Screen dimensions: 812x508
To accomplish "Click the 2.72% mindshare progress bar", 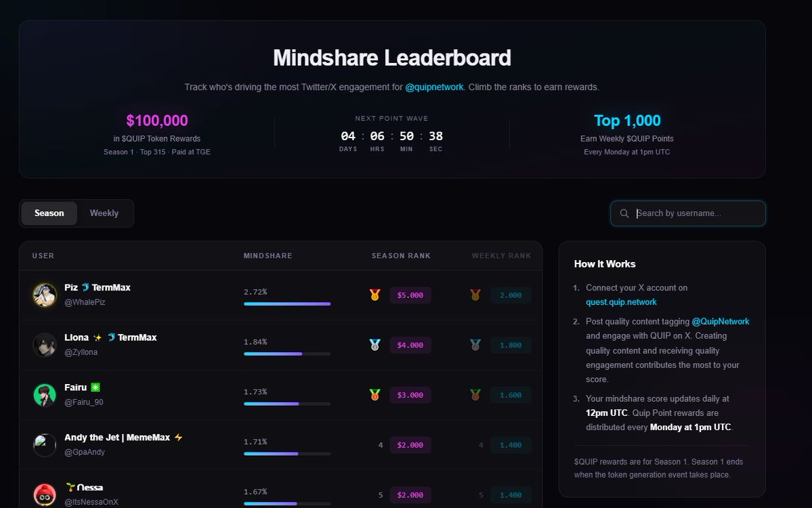I will click(287, 304).
